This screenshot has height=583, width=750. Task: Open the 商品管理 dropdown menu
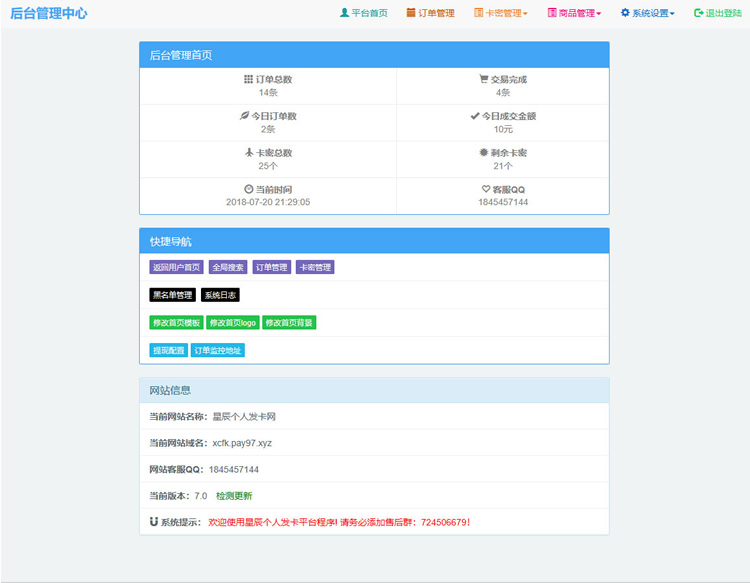[x=576, y=13]
